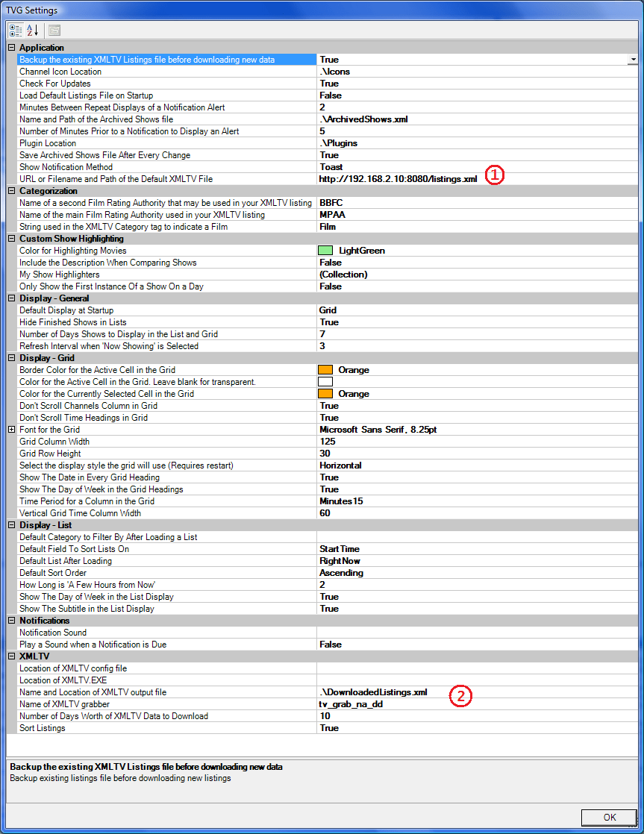Collapse the Custom Show Highlighting section
Screen dimensions: 644x834
point(10,238)
